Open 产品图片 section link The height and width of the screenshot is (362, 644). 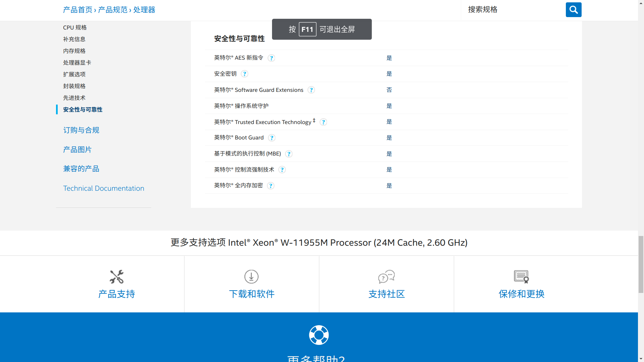click(77, 149)
